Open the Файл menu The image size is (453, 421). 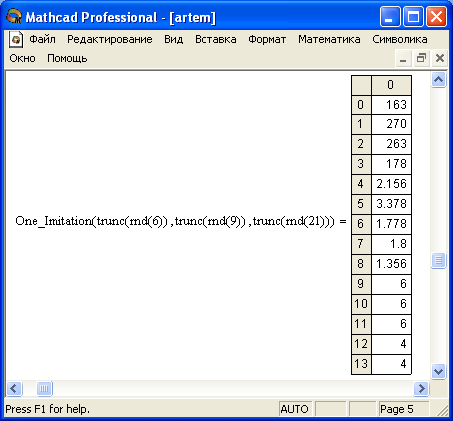click(x=42, y=39)
